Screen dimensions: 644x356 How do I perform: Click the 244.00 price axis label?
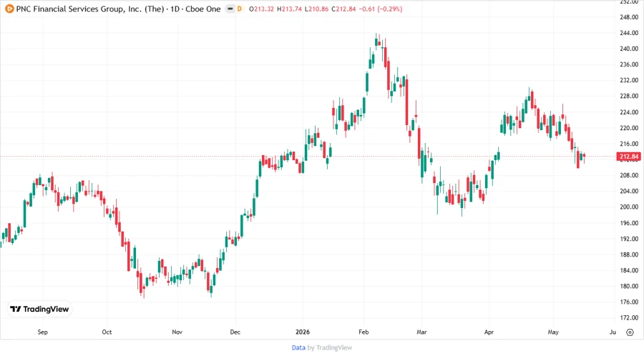click(x=629, y=33)
